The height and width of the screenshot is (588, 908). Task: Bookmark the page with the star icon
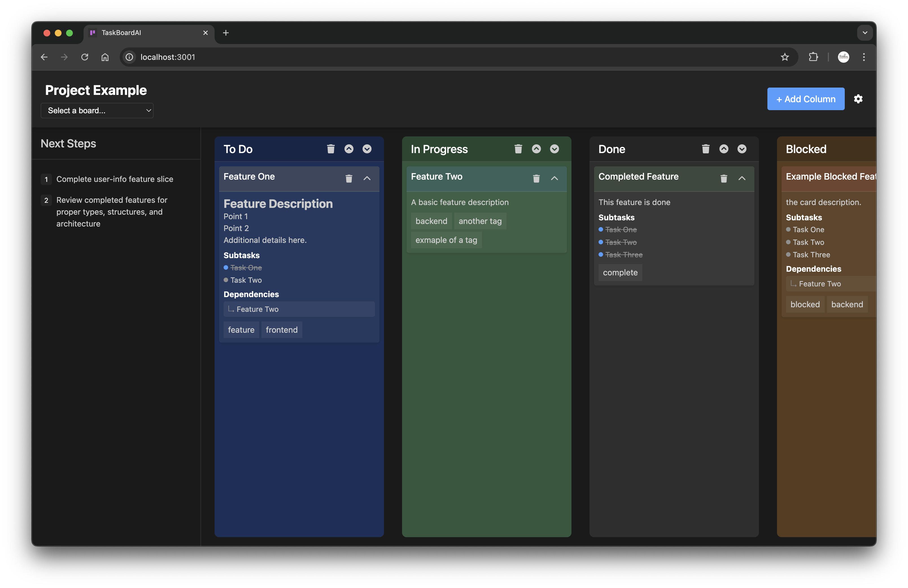tap(785, 57)
